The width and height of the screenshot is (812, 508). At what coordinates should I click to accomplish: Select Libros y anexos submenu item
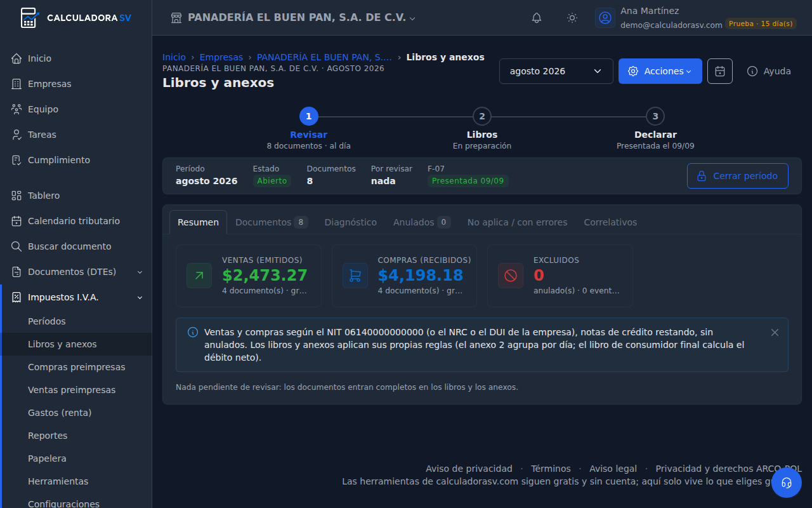click(x=76, y=344)
